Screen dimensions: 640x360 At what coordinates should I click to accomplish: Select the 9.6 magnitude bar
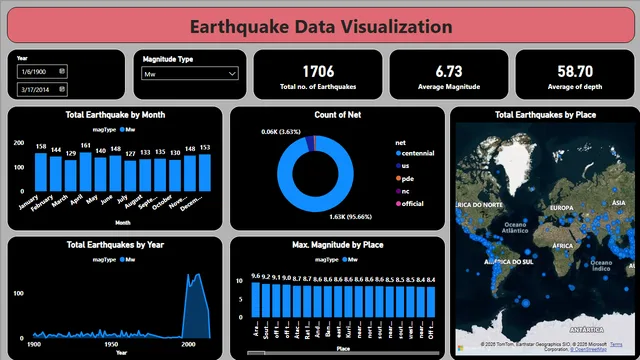coord(256,300)
